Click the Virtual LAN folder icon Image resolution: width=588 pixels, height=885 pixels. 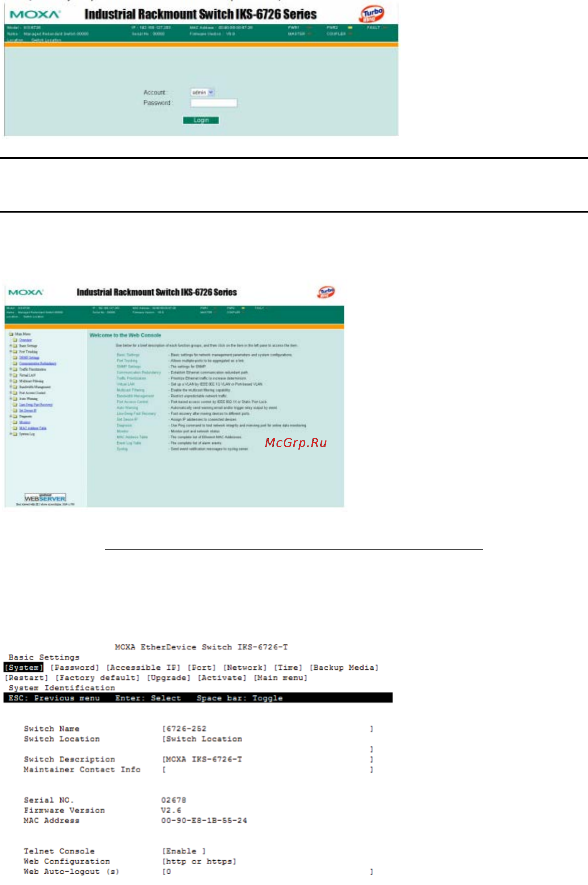click(15, 375)
